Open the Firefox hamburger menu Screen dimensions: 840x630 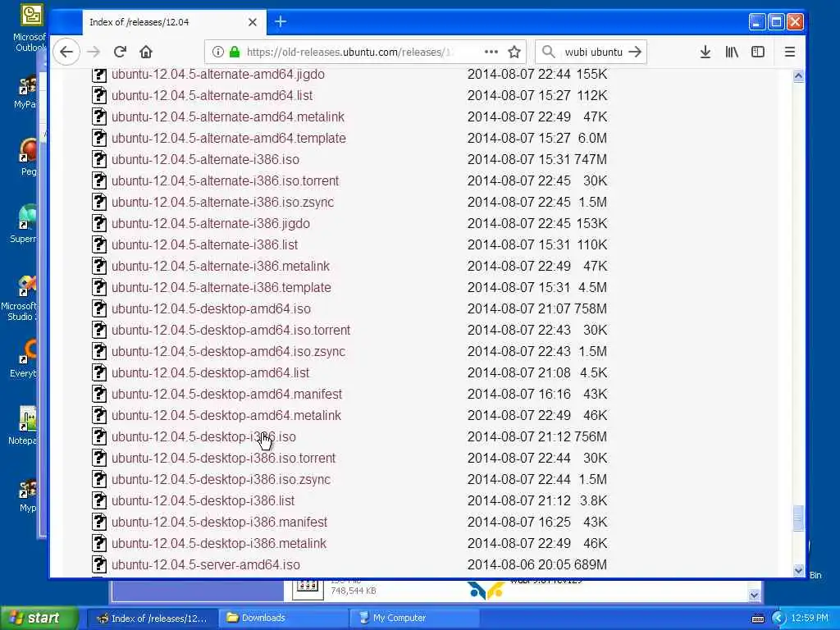pyautogui.click(x=790, y=52)
